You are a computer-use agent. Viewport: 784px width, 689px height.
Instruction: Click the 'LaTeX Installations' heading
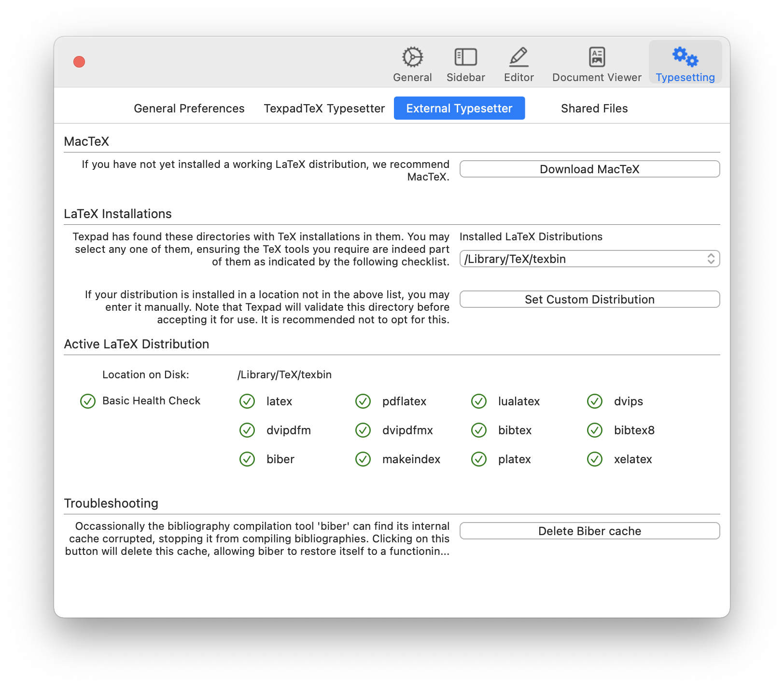(118, 214)
